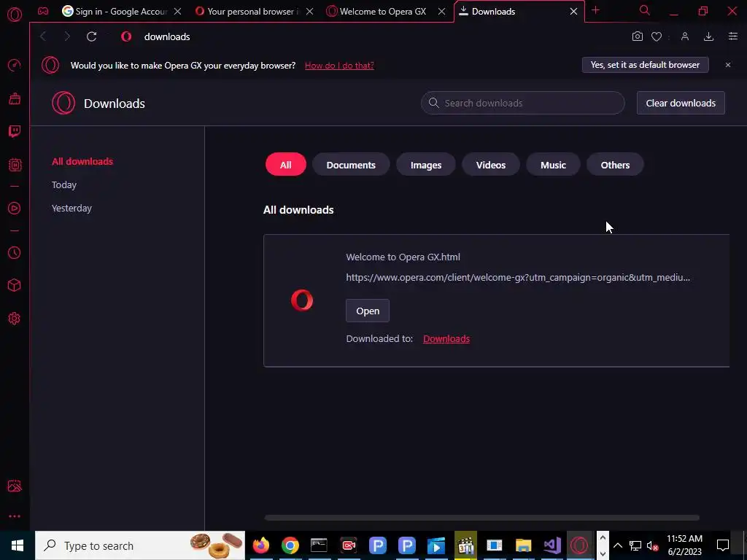Select the All filter pill
Viewport: 747px width, 560px height.
click(286, 165)
